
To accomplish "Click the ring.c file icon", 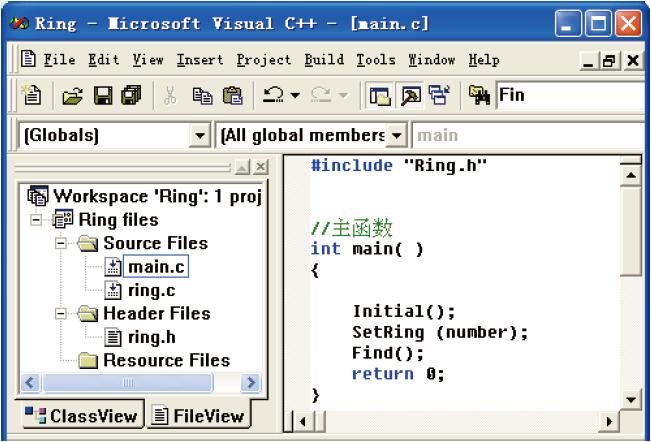I will [x=113, y=291].
